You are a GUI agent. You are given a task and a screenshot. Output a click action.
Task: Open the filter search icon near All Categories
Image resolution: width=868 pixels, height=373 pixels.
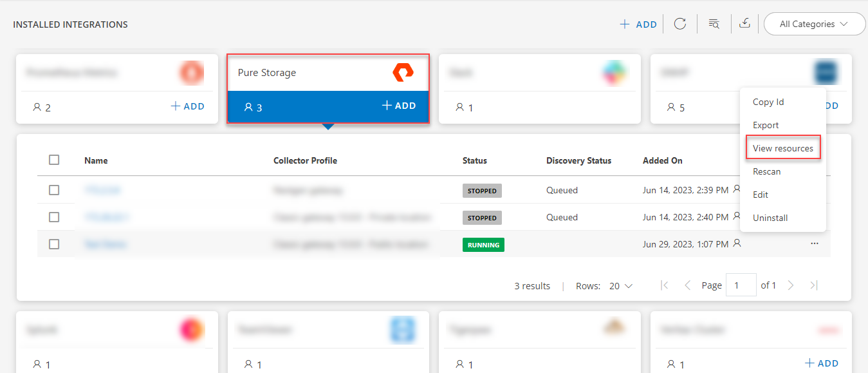pyautogui.click(x=714, y=23)
